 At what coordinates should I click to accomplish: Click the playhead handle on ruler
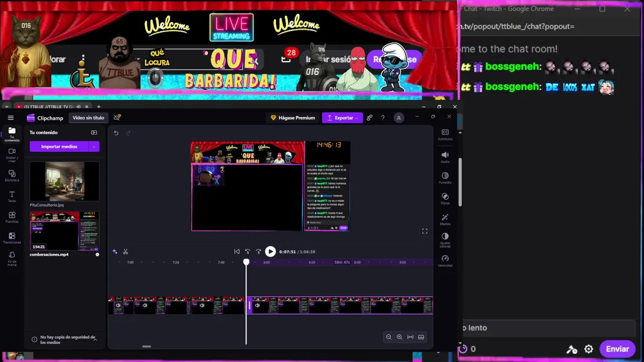coord(246,262)
